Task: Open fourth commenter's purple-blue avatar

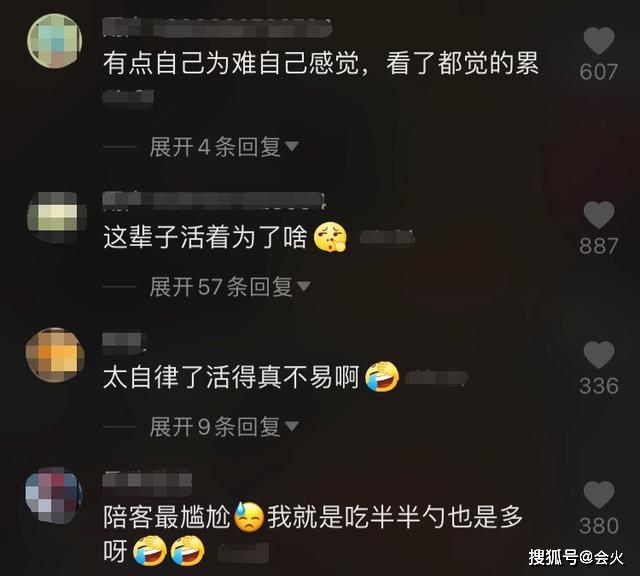Action: 54,495
